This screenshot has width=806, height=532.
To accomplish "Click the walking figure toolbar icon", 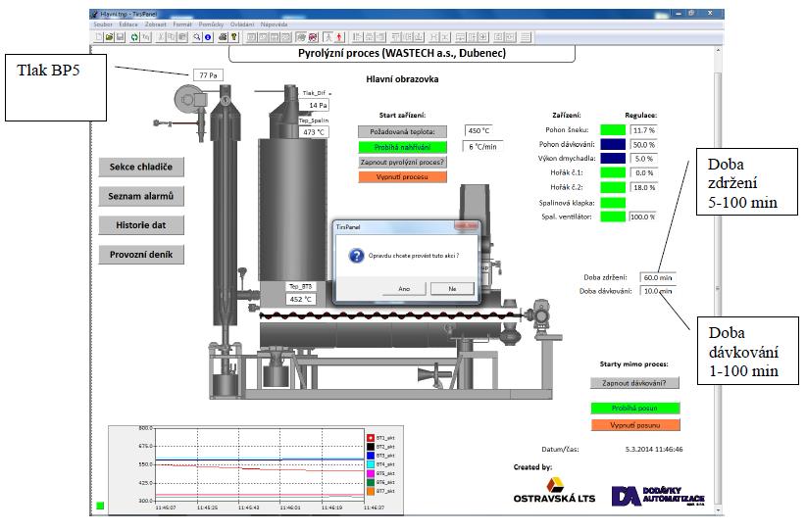I will 327,37.
